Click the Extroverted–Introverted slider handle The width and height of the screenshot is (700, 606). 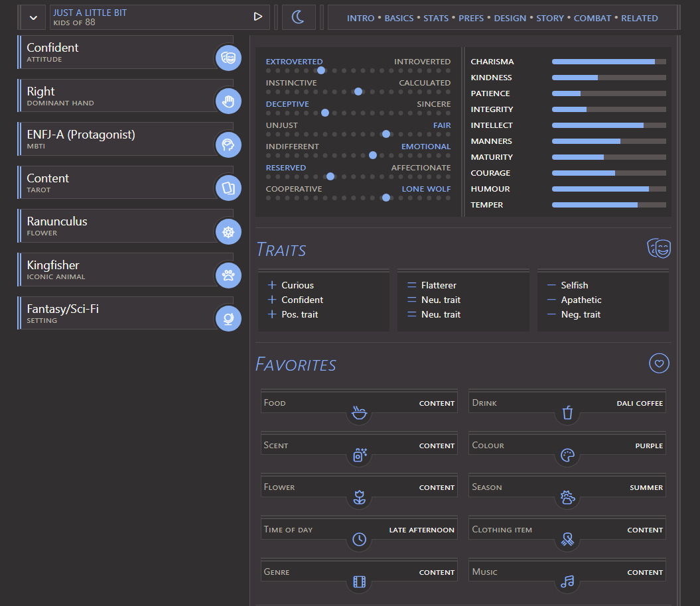(x=321, y=70)
